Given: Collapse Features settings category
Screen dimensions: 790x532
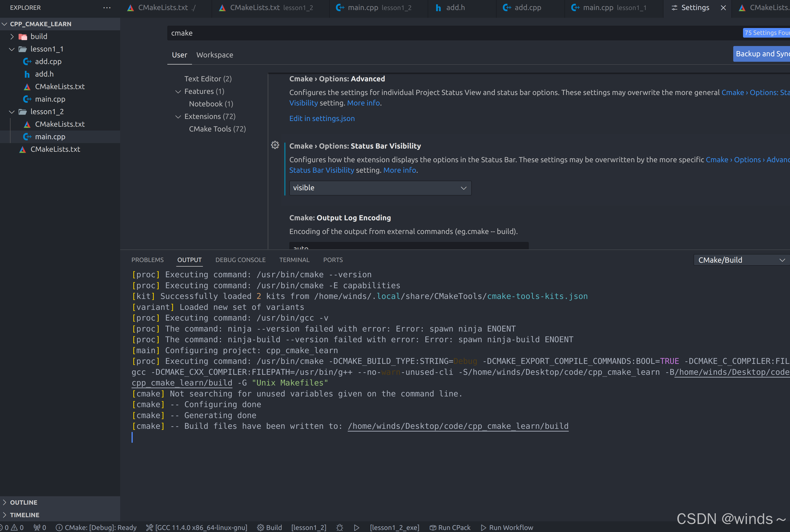Looking at the screenshot, I should [x=178, y=92].
